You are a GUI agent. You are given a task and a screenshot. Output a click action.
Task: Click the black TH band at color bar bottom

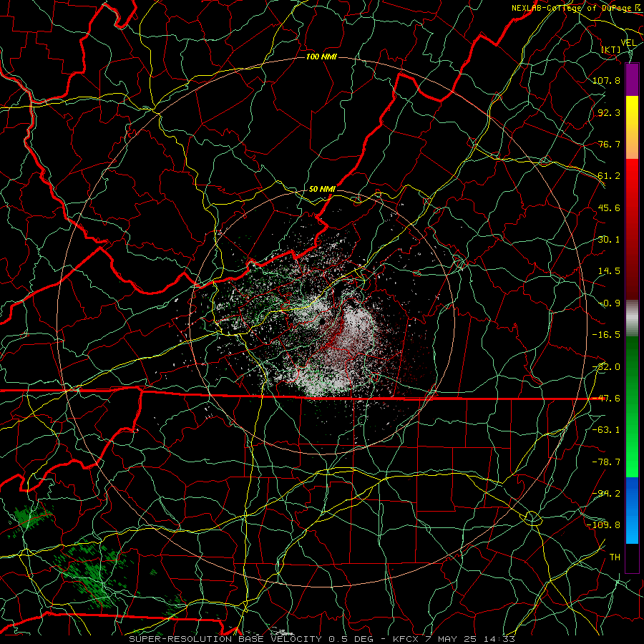[632, 557]
